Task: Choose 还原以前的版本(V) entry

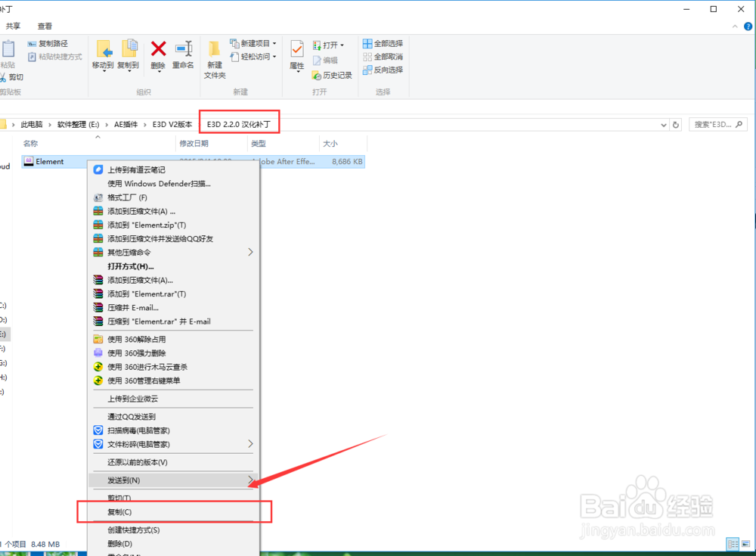Action: point(174,462)
